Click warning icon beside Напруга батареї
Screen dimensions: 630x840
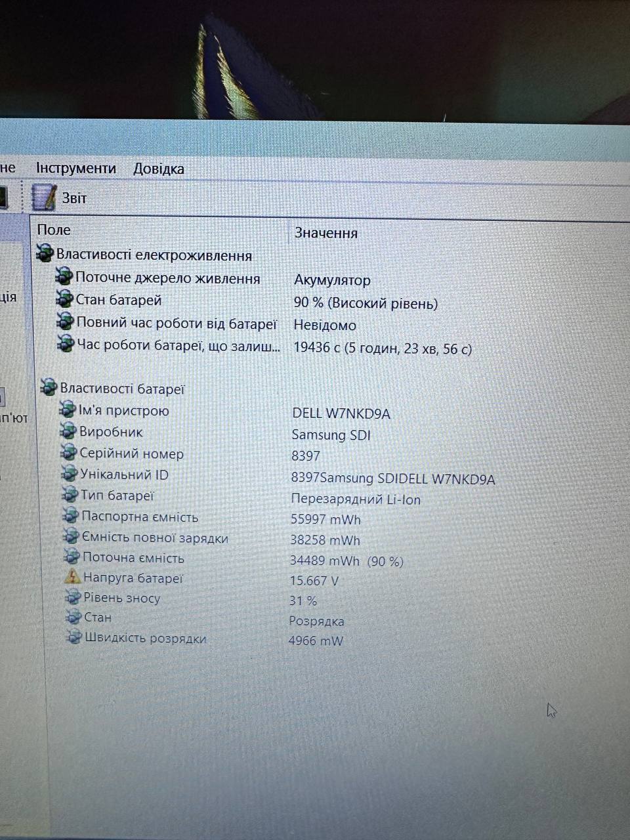(73, 577)
